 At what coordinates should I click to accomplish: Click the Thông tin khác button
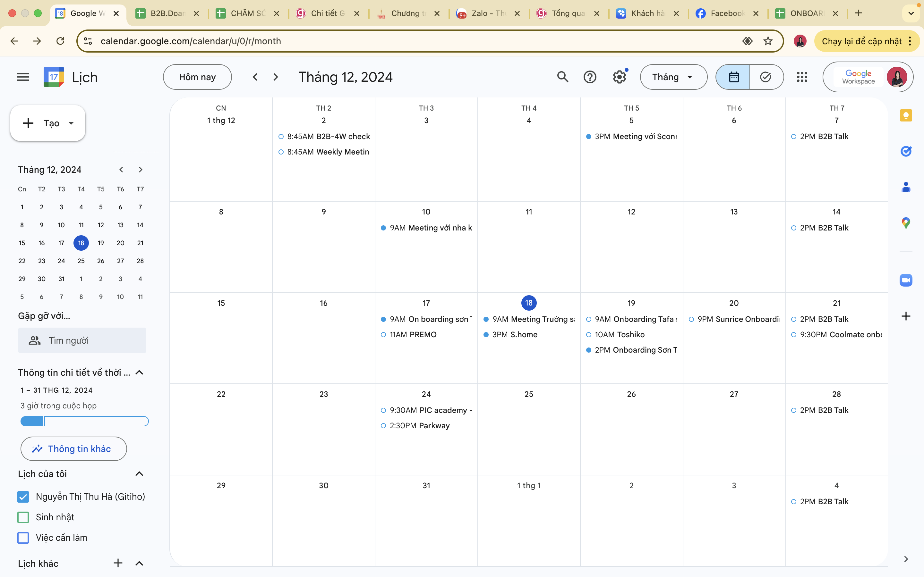(73, 449)
